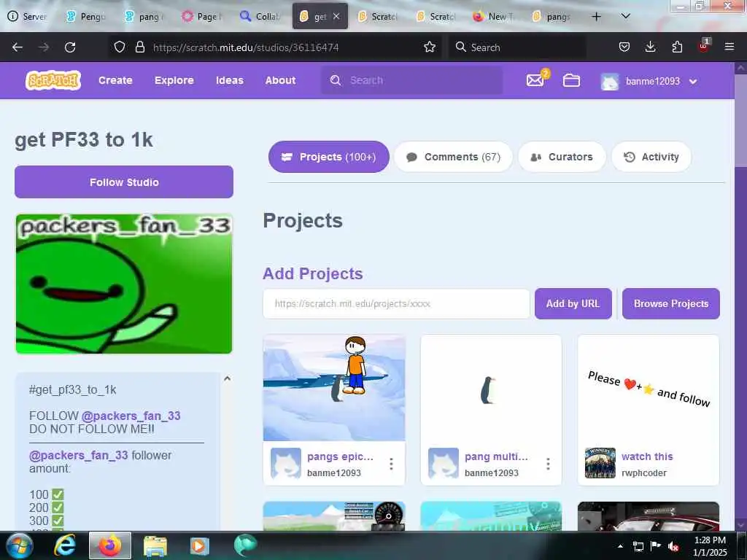Click the Firefox taskbar icon
This screenshot has width=747, height=560.
point(110,545)
